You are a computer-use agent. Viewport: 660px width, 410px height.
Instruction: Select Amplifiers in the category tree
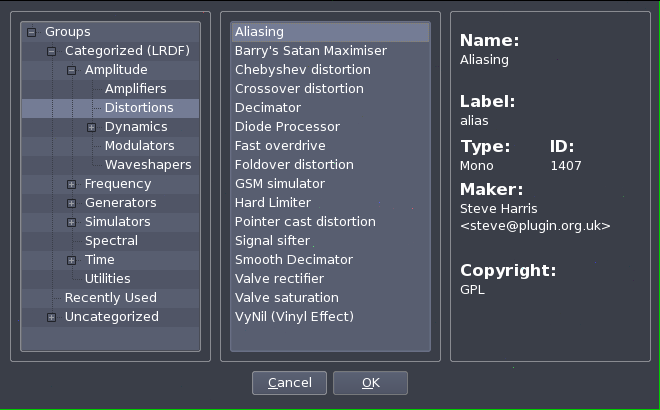coord(135,89)
